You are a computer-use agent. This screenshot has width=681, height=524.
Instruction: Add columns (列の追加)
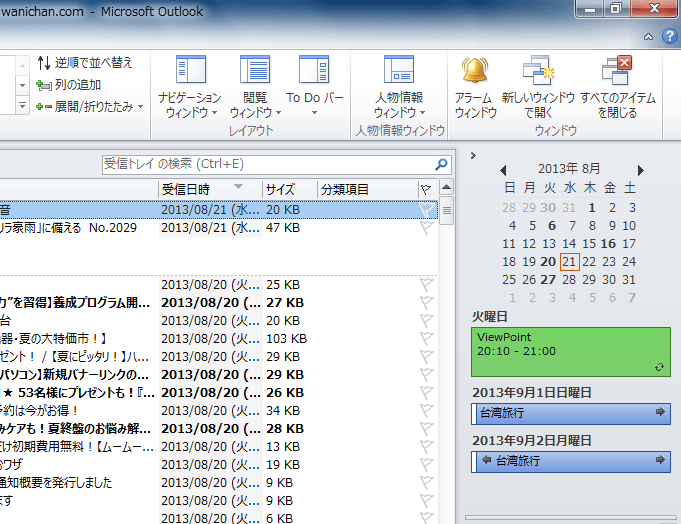[68, 85]
